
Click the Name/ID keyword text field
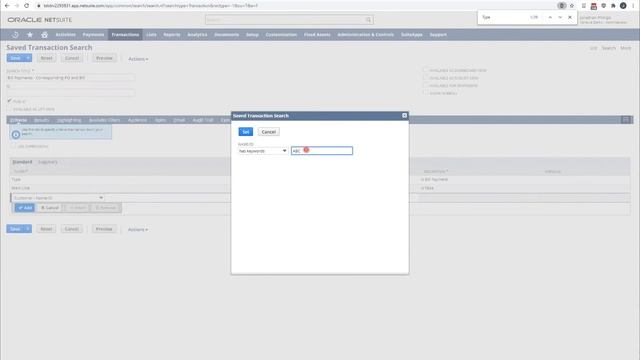pos(322,151)
